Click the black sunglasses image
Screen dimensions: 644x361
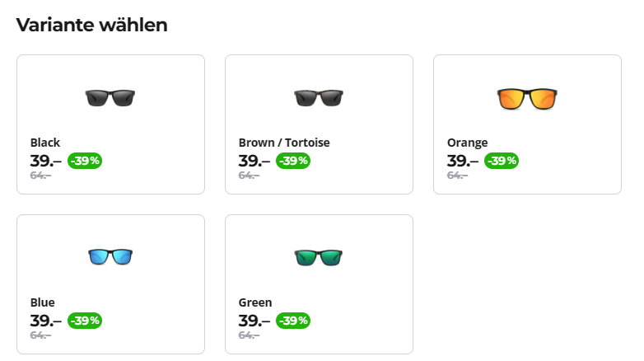coord(110,98)
